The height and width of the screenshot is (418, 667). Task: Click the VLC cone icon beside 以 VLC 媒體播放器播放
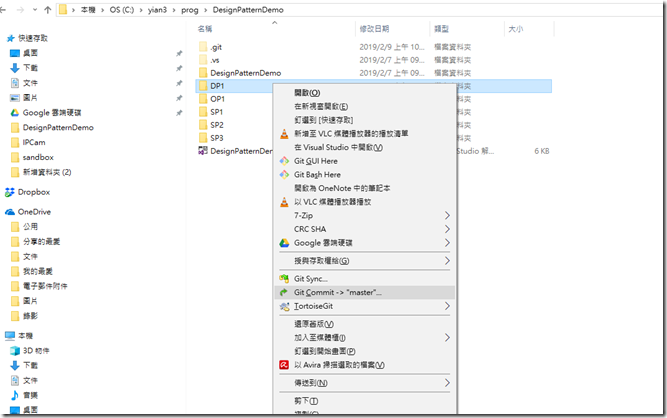pyautogui.click(x=284, y=202)
